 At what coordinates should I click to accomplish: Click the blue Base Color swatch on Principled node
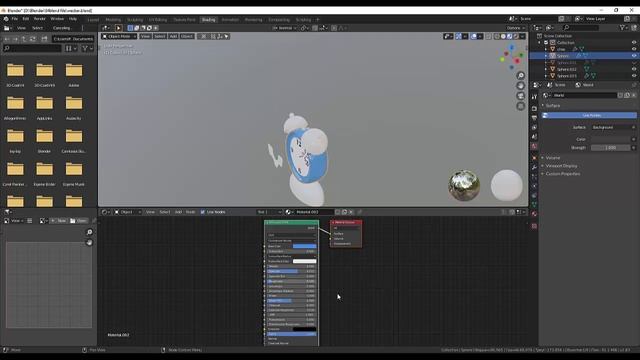click(304, 247)
